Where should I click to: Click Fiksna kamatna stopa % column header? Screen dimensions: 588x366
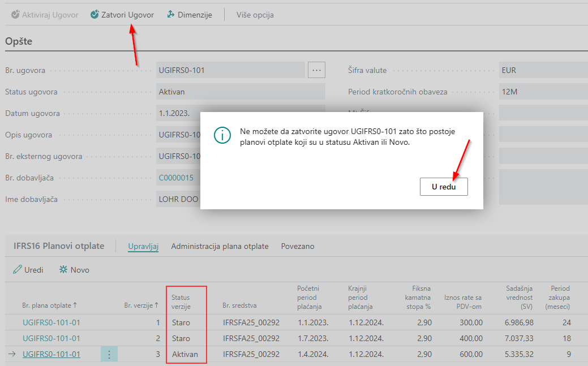tap(418, 298)
